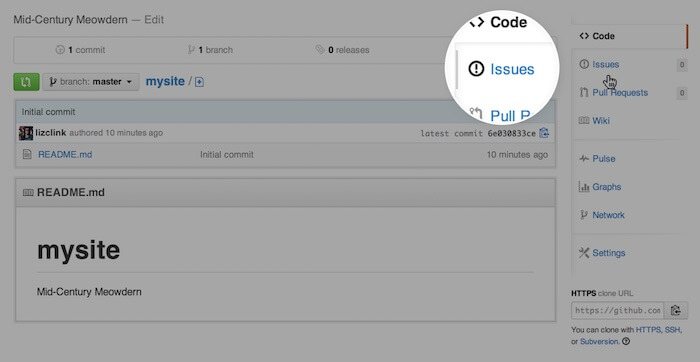Screen dimensions: 700x362
Task: Click the HTTPS clone URL field
Action: (617, 310)
